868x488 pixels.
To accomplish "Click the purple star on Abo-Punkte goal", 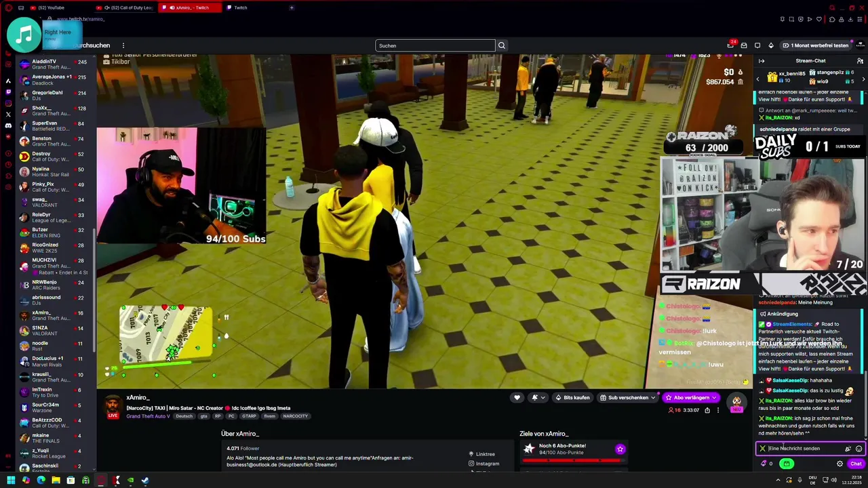I will 620,449.
